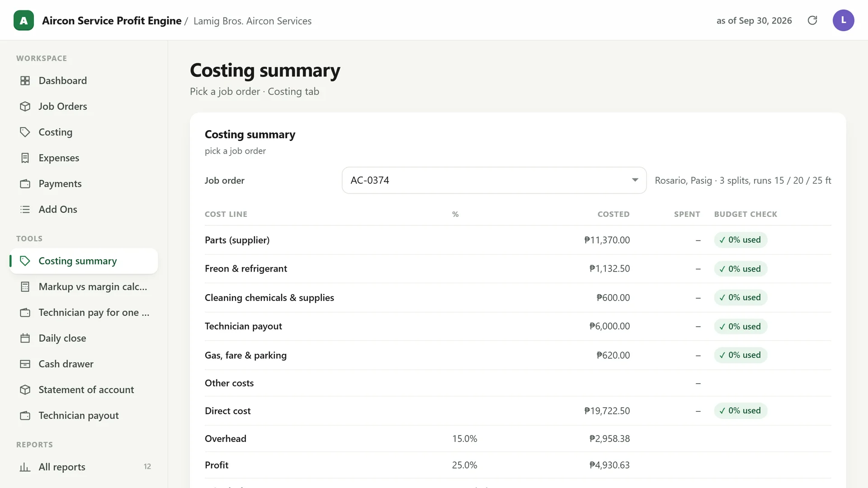Click the Daily close calendar icon
The width and height of the screenshot is (868, 488).
tap(25, 338)
